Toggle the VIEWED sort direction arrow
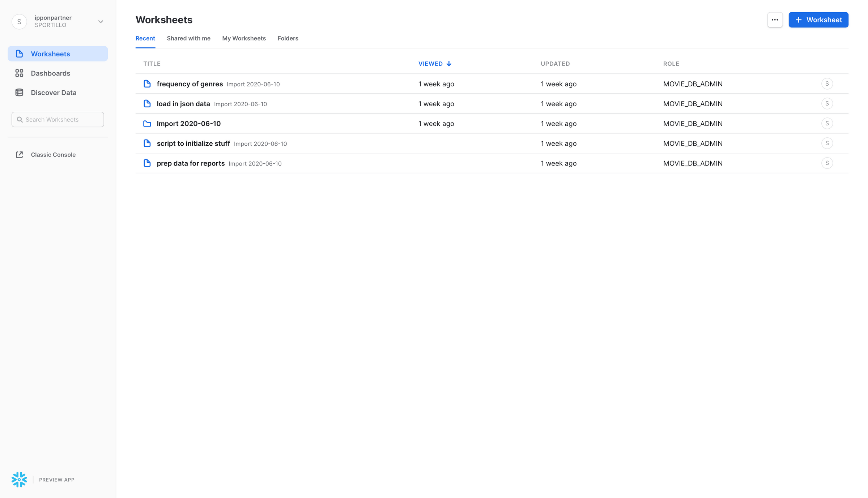The height and width of the screenshot is (498, 868). tap(449, 63)
